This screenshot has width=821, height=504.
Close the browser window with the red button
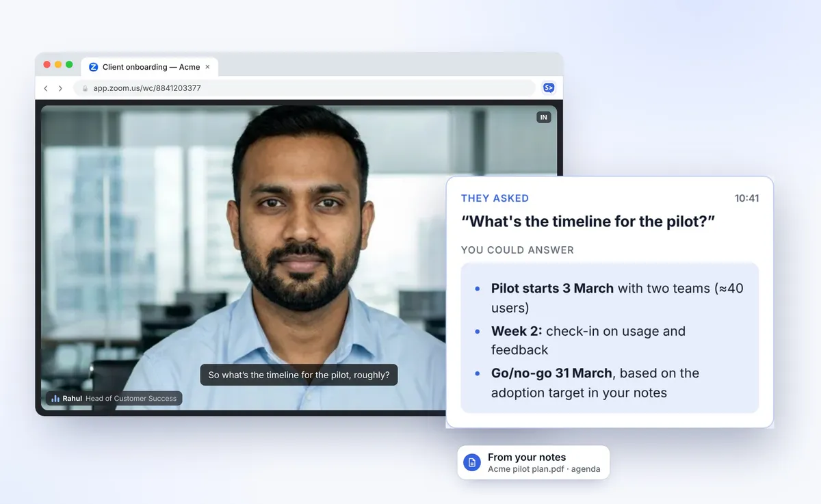pyautogui.click(x=47, y=64)
